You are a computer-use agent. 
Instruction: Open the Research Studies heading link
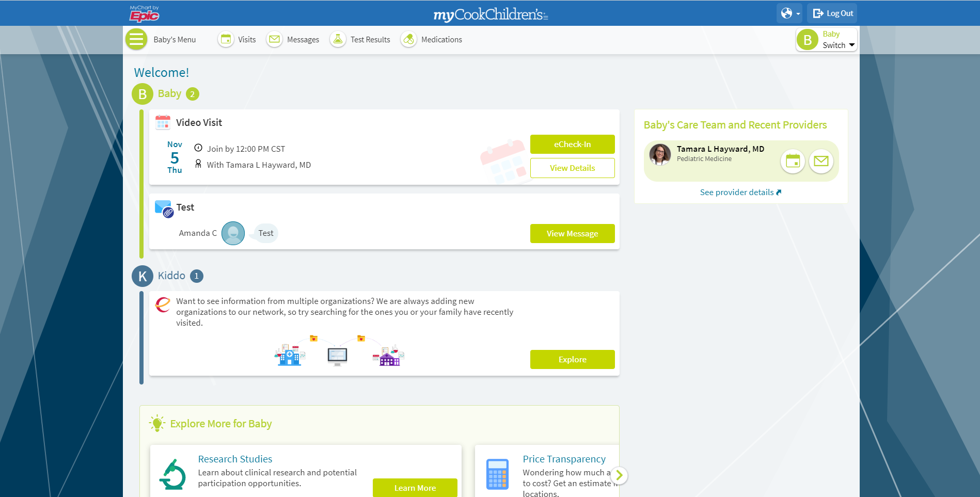pyautogui.click(x=235, y=459)
